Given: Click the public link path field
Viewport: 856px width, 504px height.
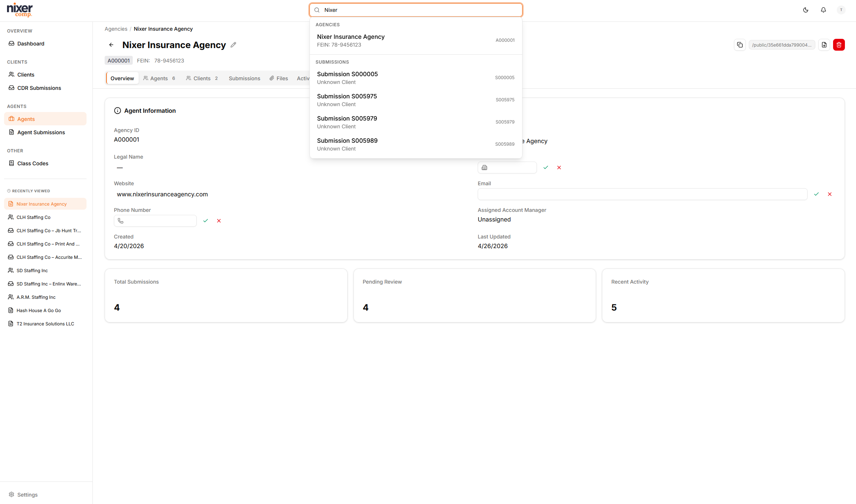Looking at the screenshot, I should tap(782, 45).
